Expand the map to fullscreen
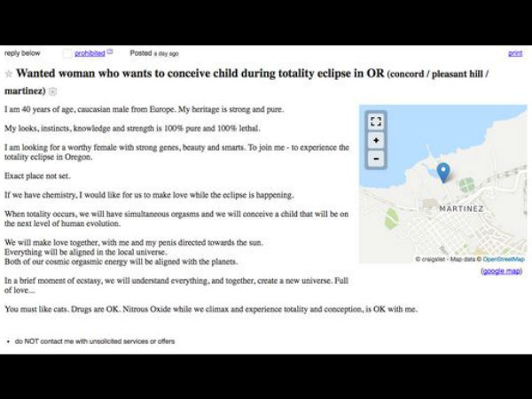This screenshot has height=399, width=532. (x=376, y=121)
